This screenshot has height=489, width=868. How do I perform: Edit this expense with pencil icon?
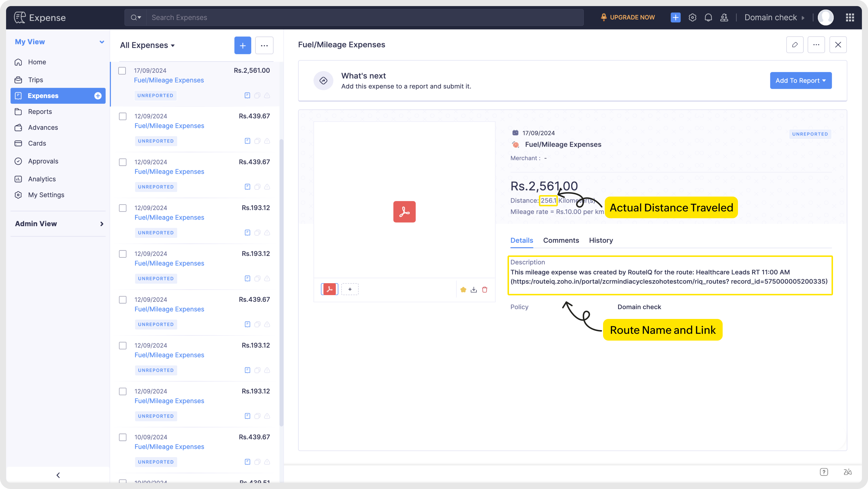pyautogui.click(x=795, y=45)
